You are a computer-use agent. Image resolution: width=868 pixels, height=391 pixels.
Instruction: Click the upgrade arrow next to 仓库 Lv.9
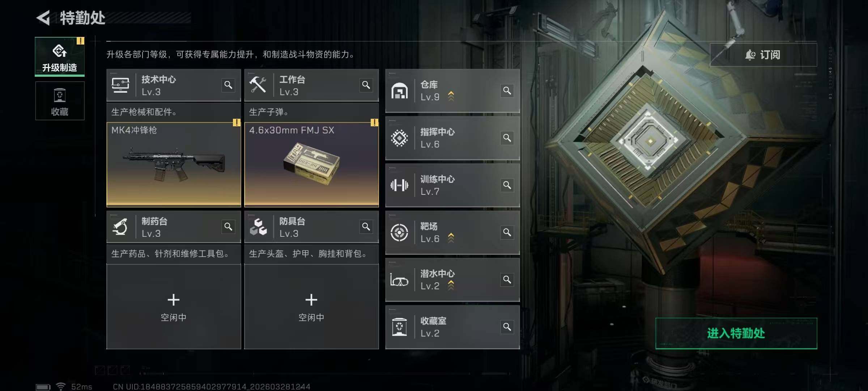click(x=451, y=96)
